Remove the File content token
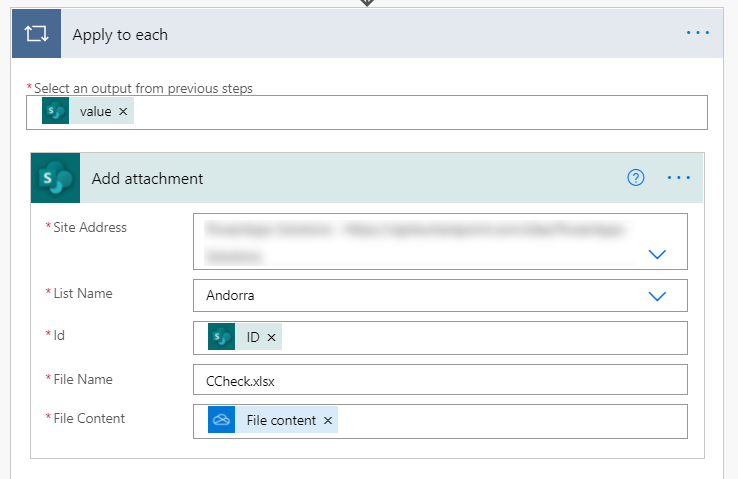 (x=327, y=421)
